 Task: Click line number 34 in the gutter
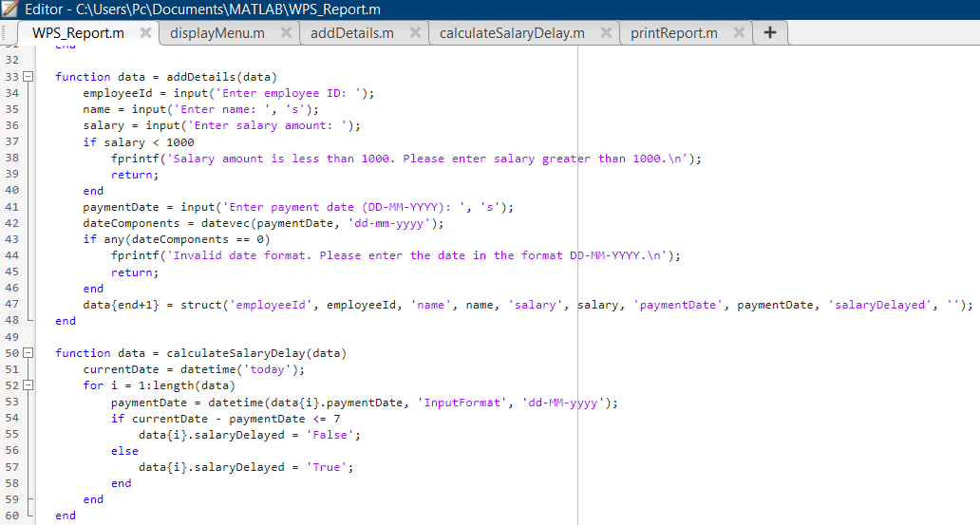[x=12, y=93]
